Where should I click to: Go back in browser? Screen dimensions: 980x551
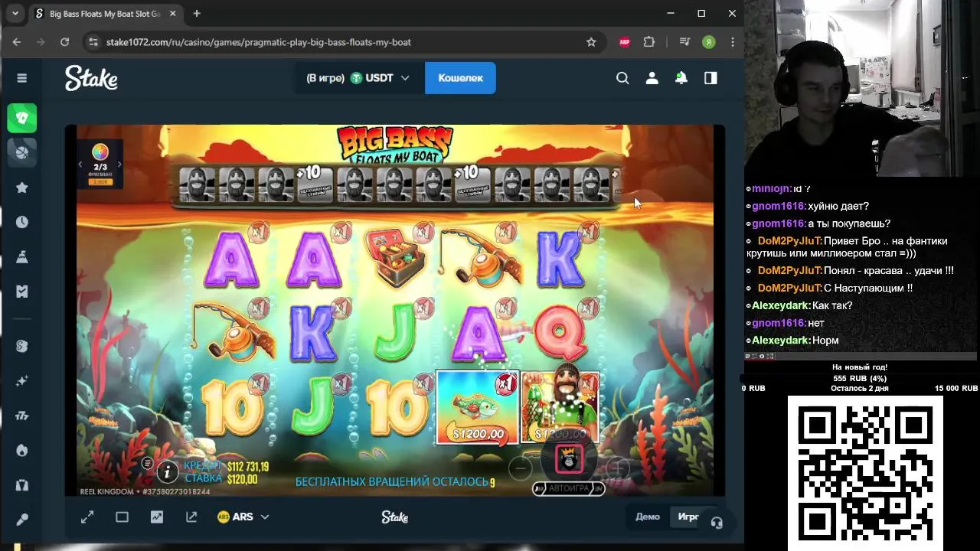point(17,42)
